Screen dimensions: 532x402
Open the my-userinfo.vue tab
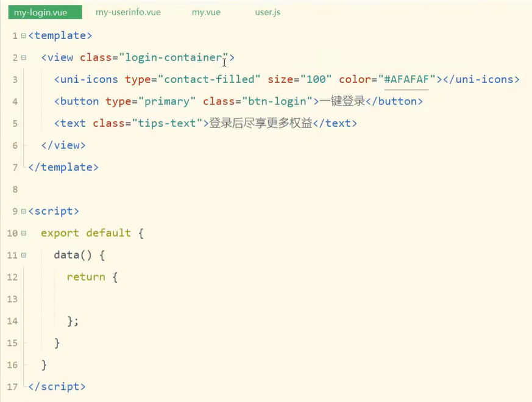128,12
